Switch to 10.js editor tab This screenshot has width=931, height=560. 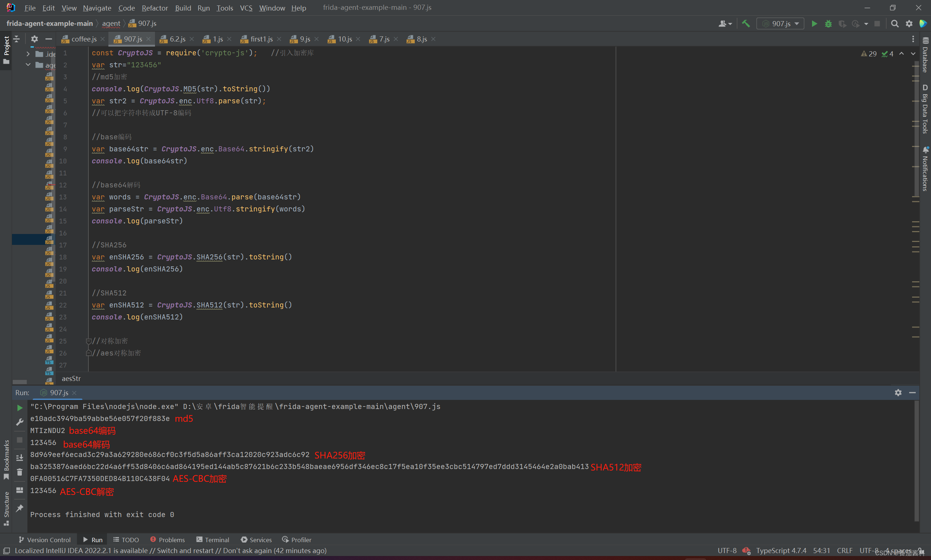click(345, 39)
